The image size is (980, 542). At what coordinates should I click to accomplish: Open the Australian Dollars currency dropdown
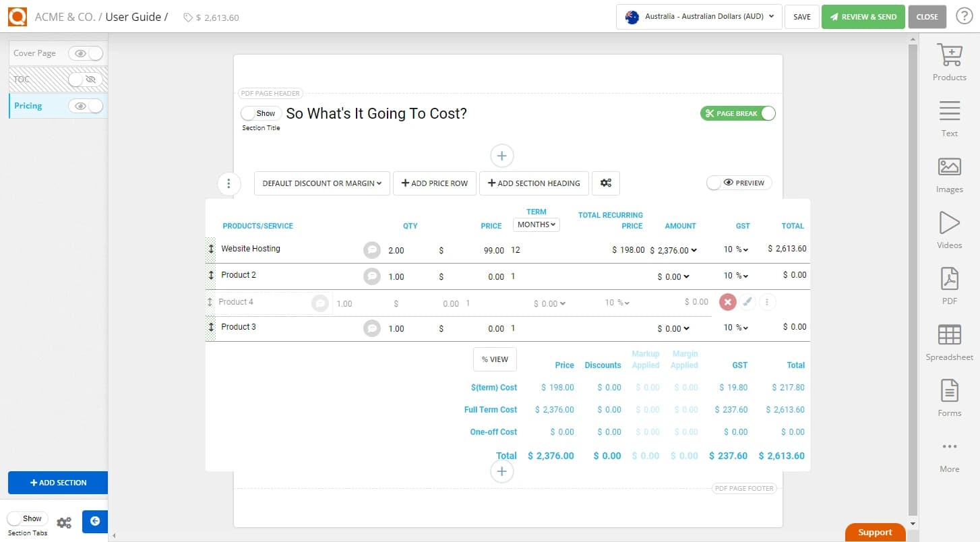(x=698, y=17)
